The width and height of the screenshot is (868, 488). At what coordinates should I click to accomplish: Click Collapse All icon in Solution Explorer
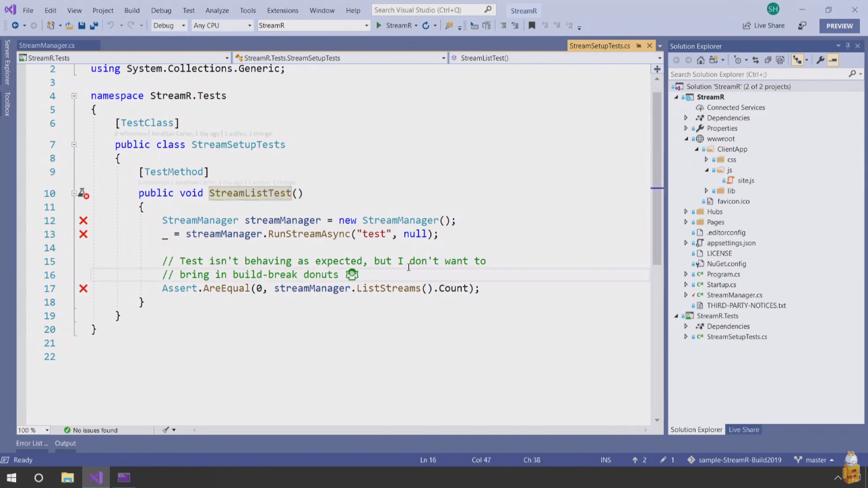coord(768,60)
